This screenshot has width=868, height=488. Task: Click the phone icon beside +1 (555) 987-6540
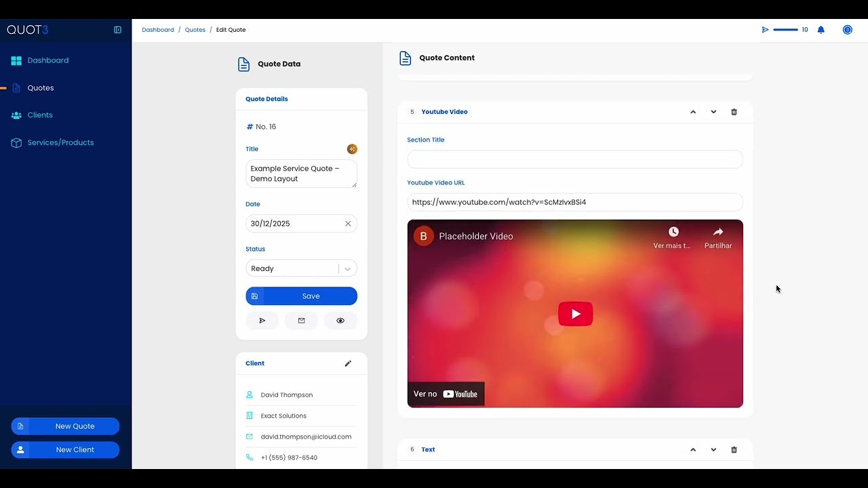(x=250, y=457)
